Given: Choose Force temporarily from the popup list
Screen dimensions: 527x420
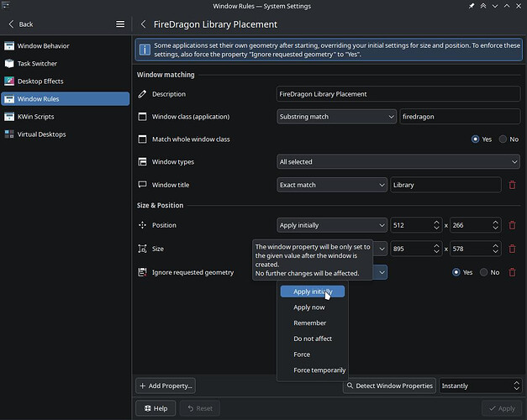Looking at the screenshot, I should point(313,370).
